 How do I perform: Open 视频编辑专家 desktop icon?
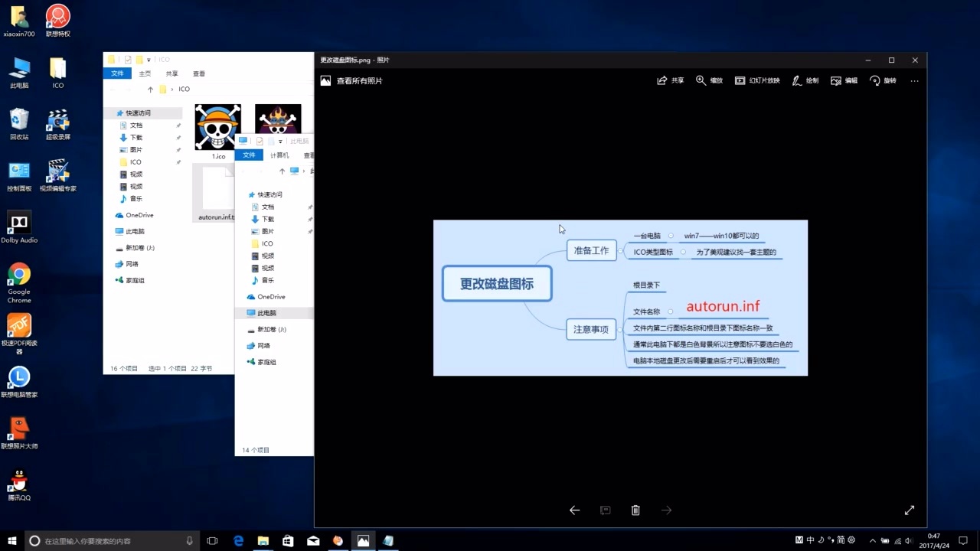click(x=58, y=176)
